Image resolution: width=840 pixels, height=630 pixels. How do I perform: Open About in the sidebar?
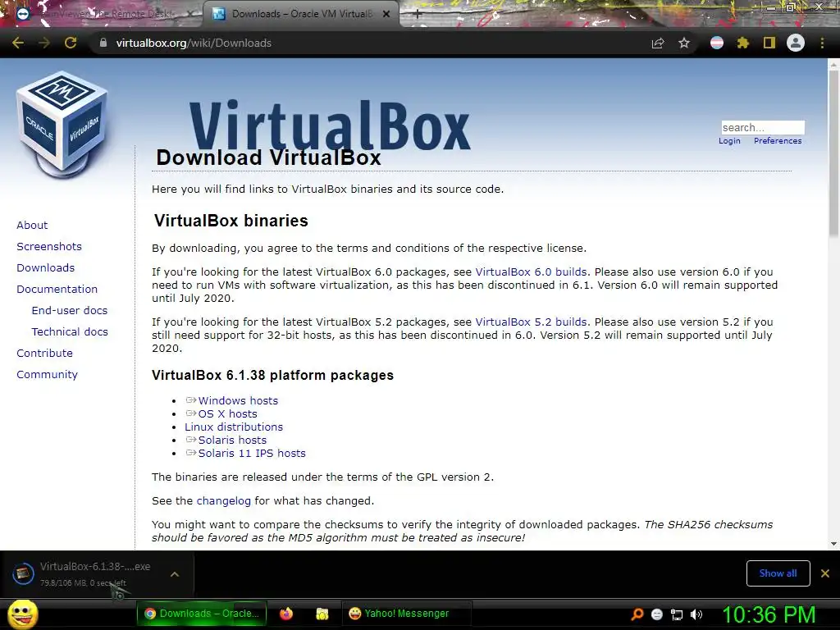click(x=32, y=225)
